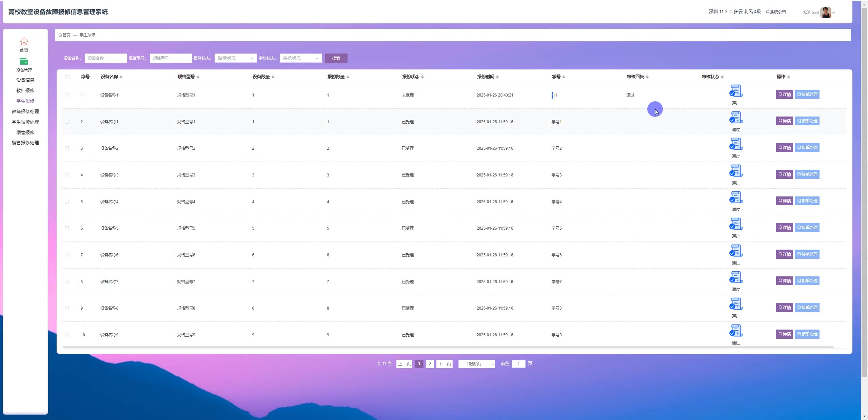Click sort arrows on 报修时间 column
868x420 pixels.
click(x=497, y=77)
